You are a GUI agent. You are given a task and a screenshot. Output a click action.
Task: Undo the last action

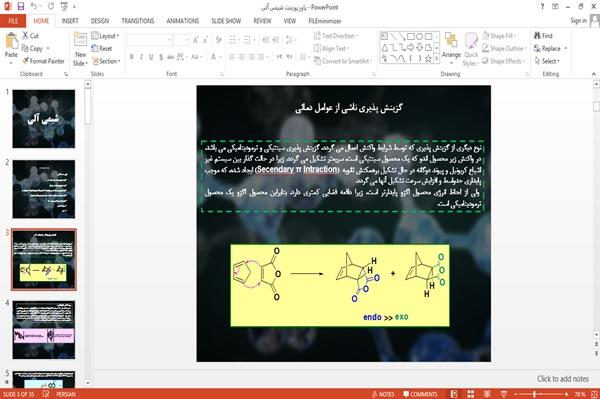[x=34, y=7]
